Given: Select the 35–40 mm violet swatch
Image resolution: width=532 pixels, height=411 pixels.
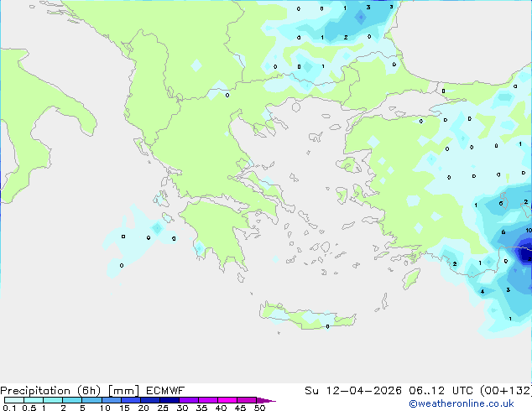Looking at the screenshot, I should [207, 400].
